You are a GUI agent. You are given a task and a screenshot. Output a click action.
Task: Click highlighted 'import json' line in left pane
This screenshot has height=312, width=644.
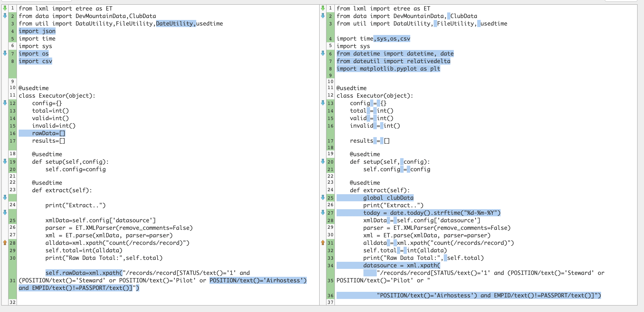click(x=37, y=31)
